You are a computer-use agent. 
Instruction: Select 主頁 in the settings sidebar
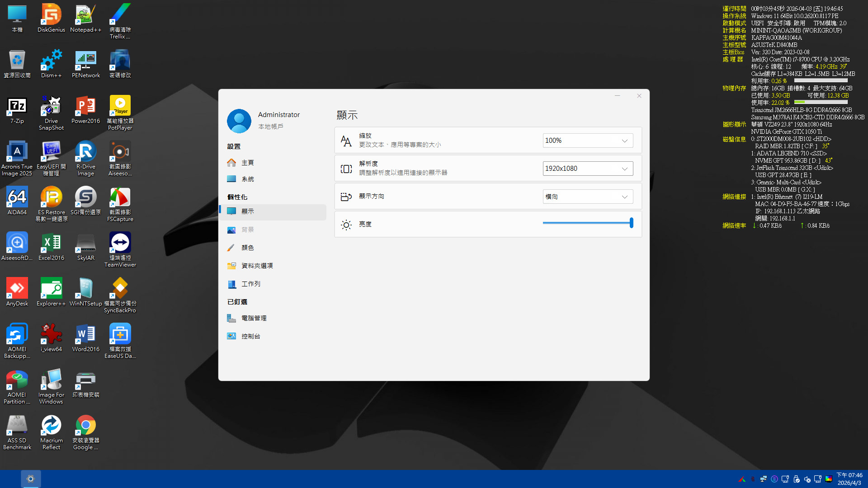click(247, 163)
